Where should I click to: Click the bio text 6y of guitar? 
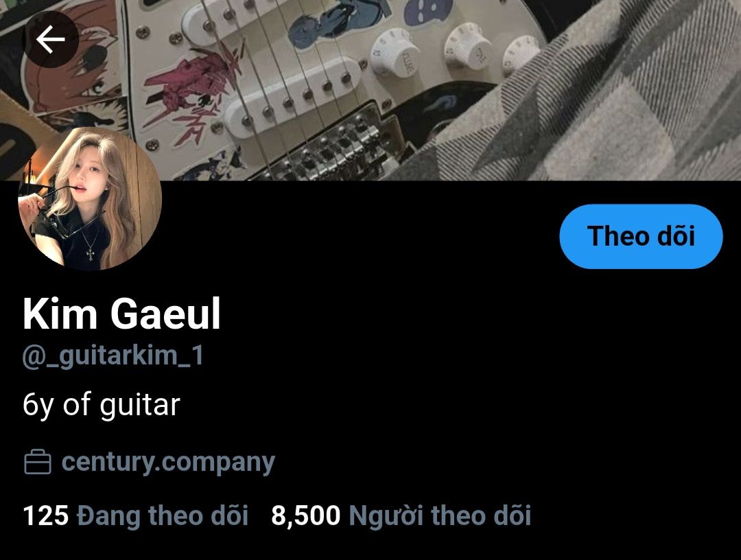pyautogui.click(x=101, y=406)
